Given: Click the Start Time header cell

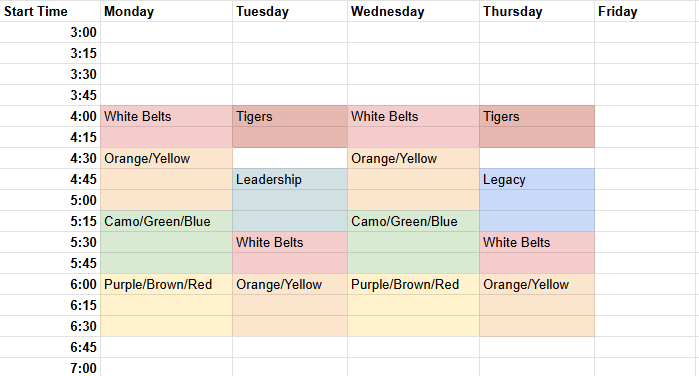Looking at the screenshot, I should point(50,11).
